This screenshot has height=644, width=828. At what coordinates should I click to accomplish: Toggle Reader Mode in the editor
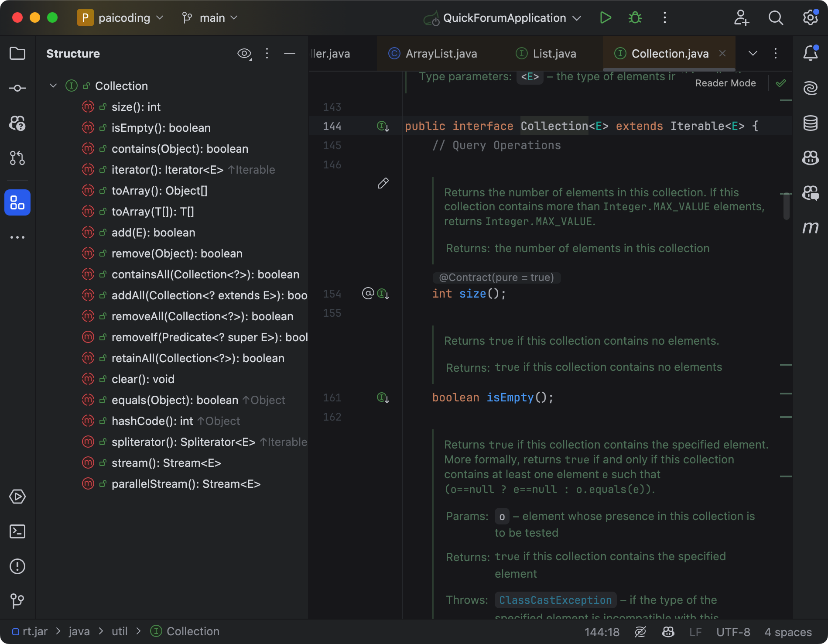point(725,83)
